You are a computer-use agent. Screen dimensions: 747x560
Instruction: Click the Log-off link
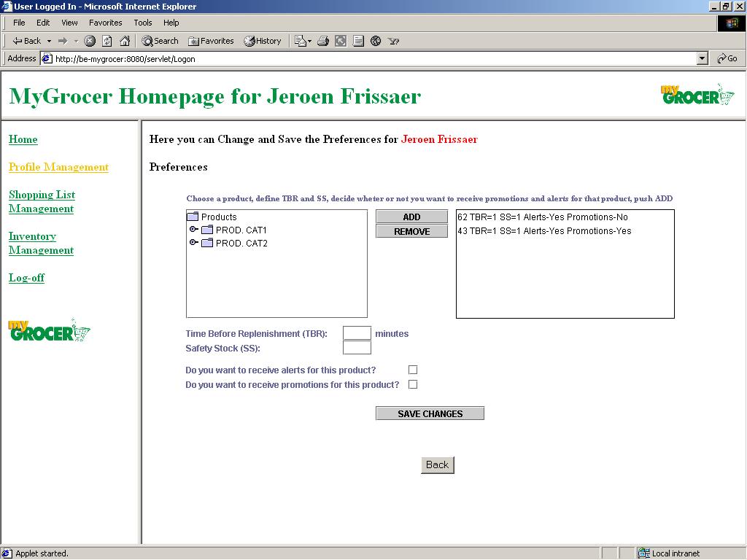click(27, 278)
